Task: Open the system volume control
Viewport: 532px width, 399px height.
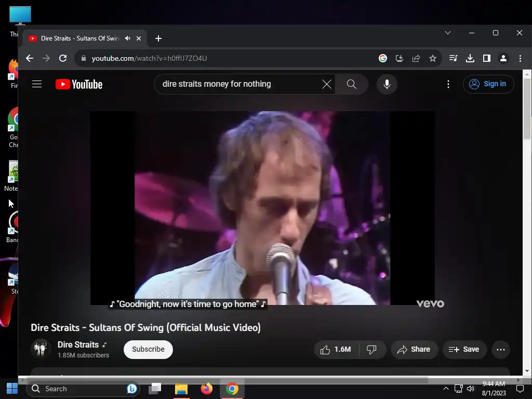Action: click(471, 389)
